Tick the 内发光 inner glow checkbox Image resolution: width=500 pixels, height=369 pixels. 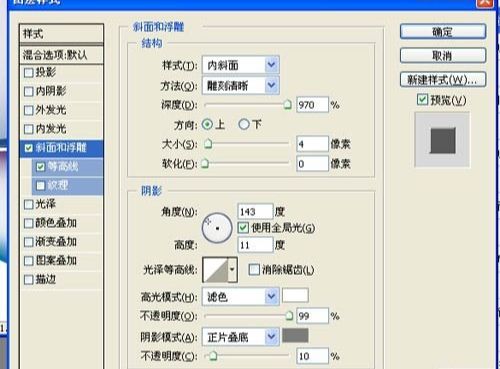pyautogui.click(x=29, y=129)
